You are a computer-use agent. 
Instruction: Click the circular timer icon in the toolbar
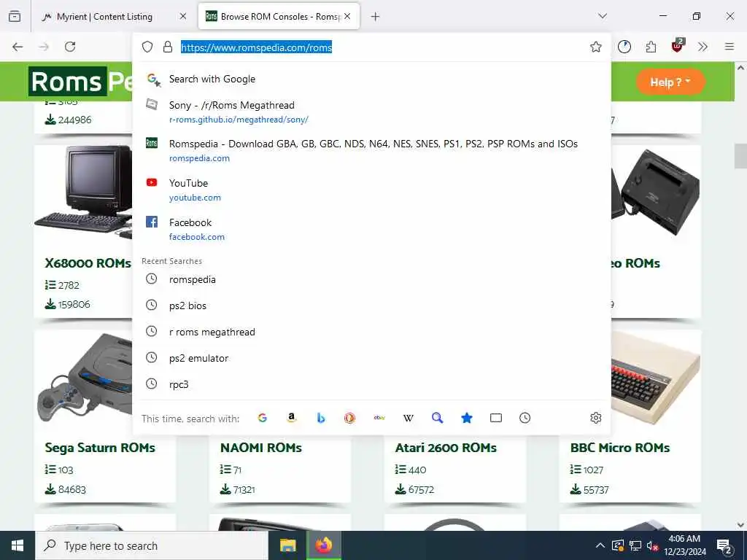pyautogui.click(x=624, y=47)
